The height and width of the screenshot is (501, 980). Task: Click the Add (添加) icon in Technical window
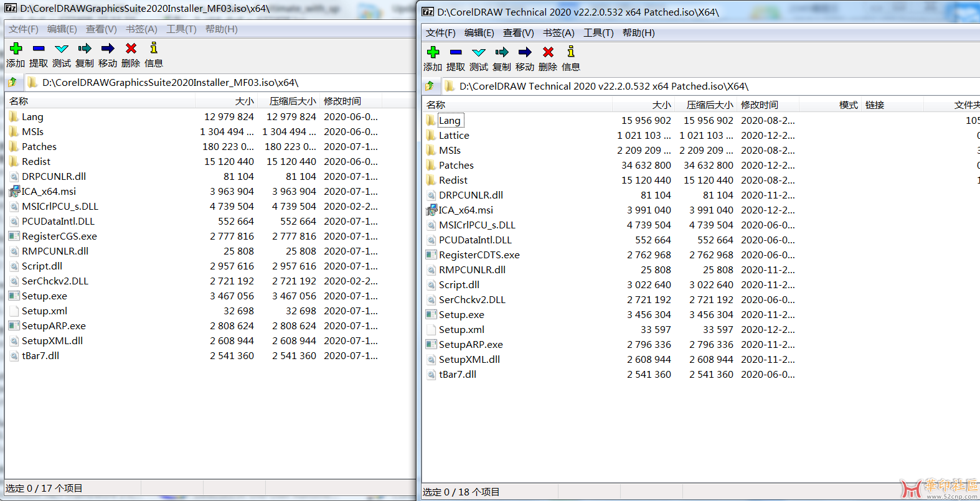pyautogui.click(x=433, y=52)
